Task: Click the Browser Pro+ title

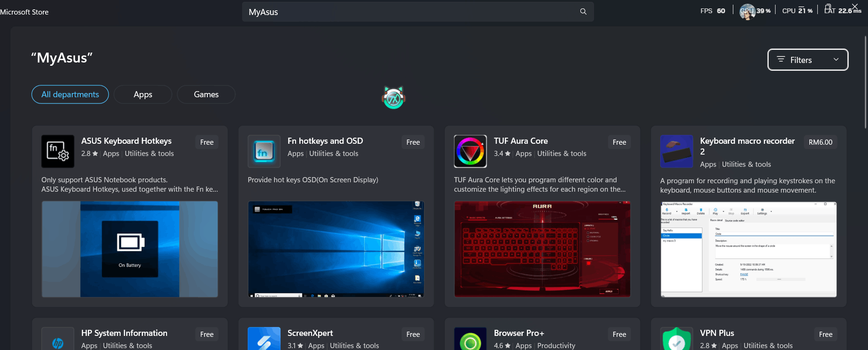Action: click(x=519, y=333)
